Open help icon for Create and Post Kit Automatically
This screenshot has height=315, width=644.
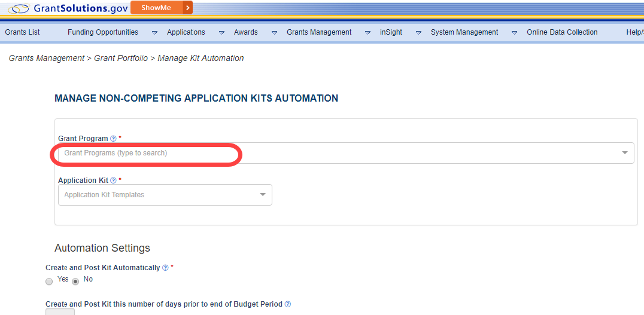(x=165, y=268)
